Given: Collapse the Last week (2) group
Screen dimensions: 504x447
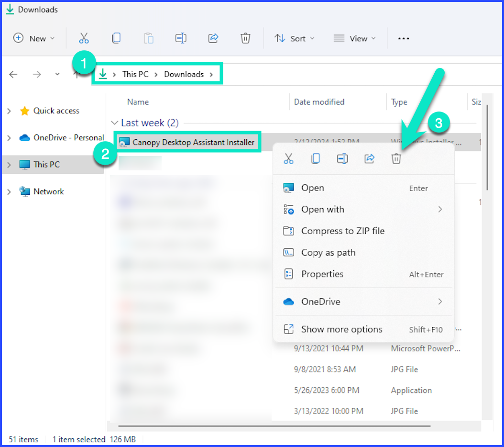Looking at the screenshot, I should [x=114, y=123].
